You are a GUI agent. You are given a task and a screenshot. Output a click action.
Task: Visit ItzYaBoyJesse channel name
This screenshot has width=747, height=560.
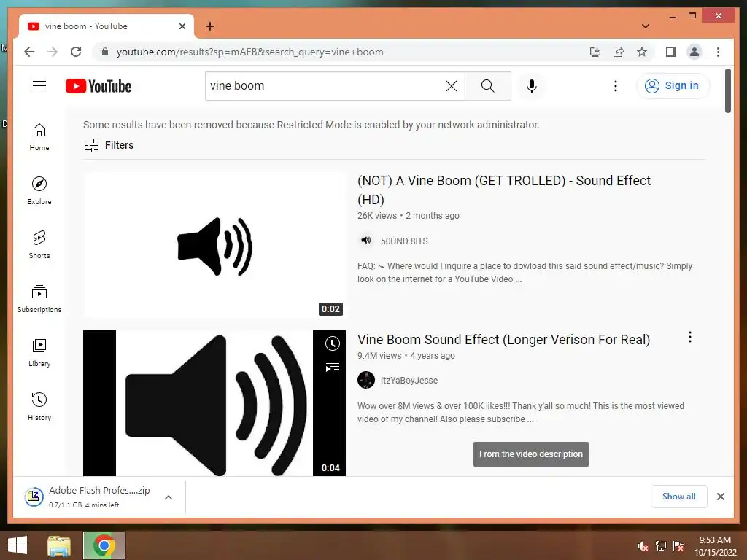(409, 381)
